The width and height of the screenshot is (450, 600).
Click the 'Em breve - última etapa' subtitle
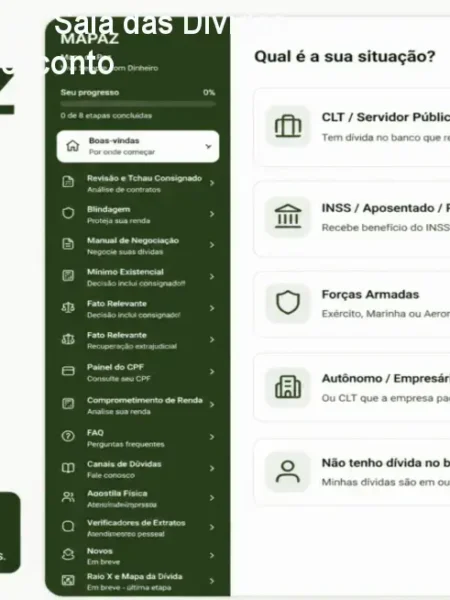[x=129, y=587]
